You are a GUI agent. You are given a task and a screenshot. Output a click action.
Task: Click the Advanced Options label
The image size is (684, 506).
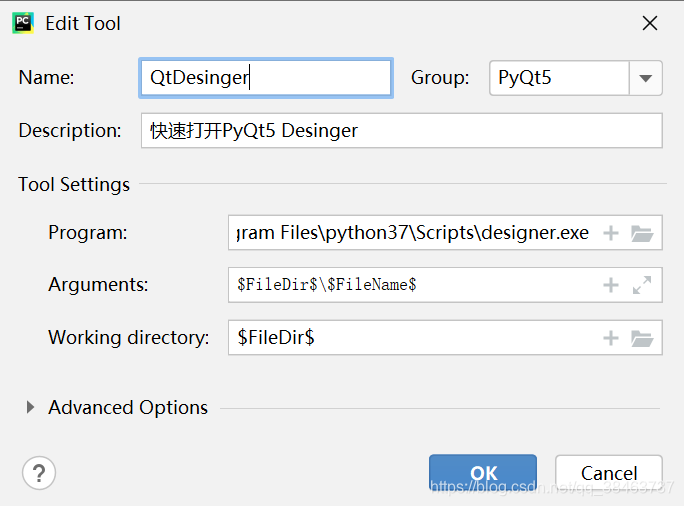[128, 407]
